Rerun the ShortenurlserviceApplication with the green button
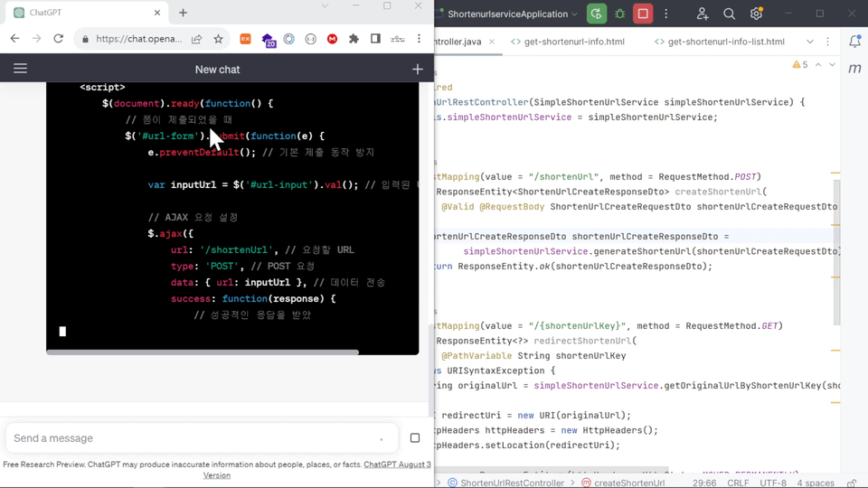This screenshot has width=868, height=488. click(x=596, y=14)
